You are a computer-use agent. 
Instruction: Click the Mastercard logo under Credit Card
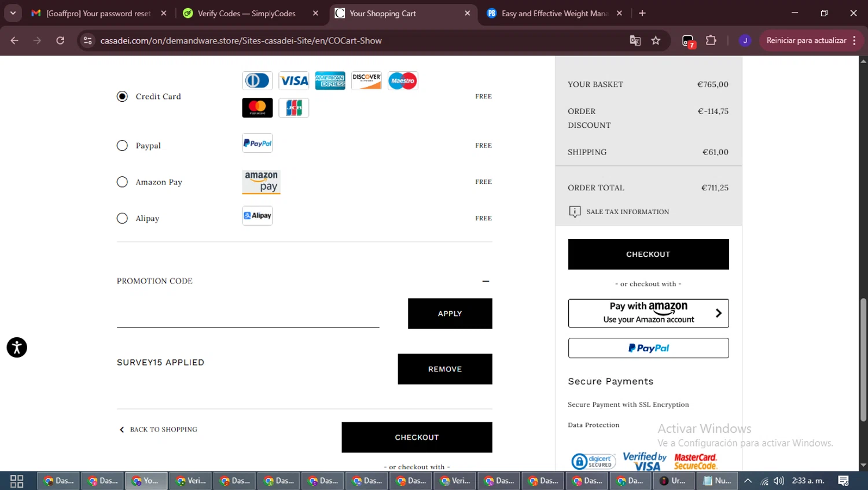pos(258,108)
